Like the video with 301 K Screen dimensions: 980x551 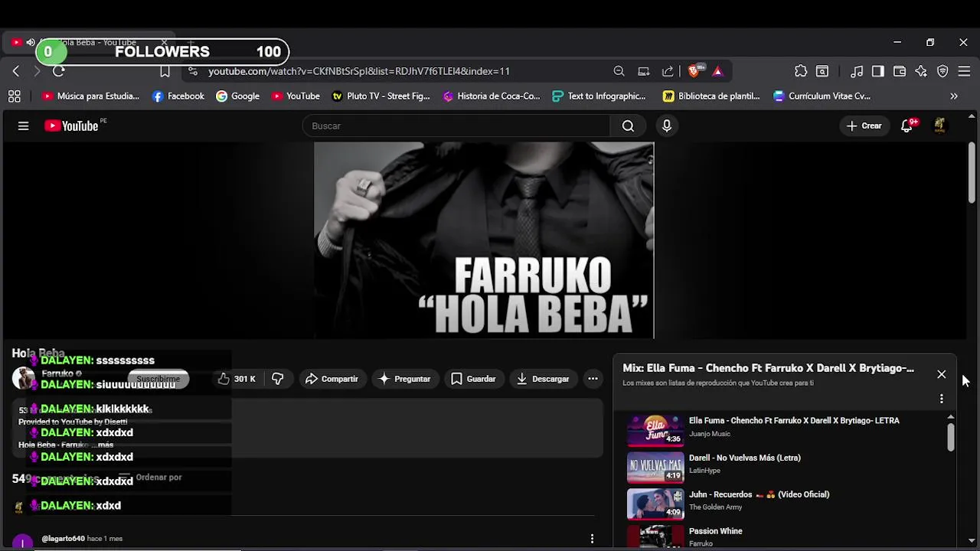(237, 379)
